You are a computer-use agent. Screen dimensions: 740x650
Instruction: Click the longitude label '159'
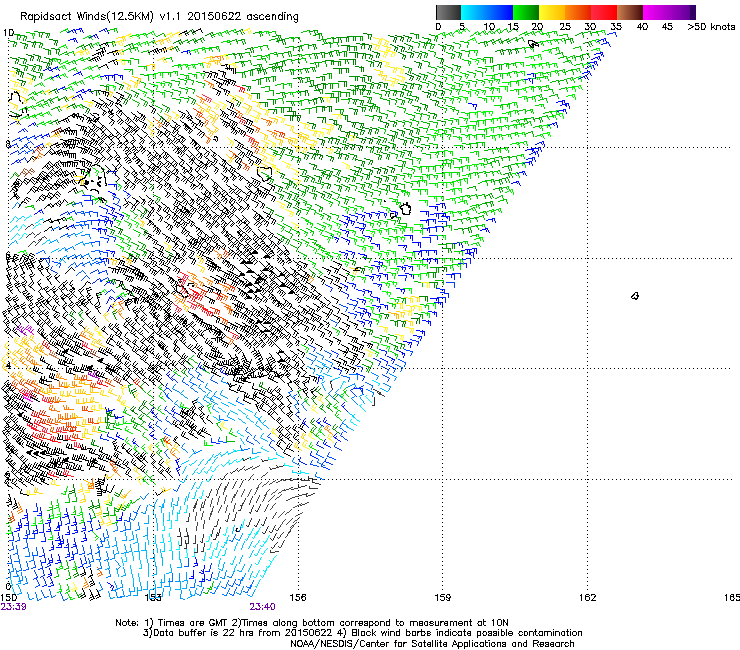443,598
